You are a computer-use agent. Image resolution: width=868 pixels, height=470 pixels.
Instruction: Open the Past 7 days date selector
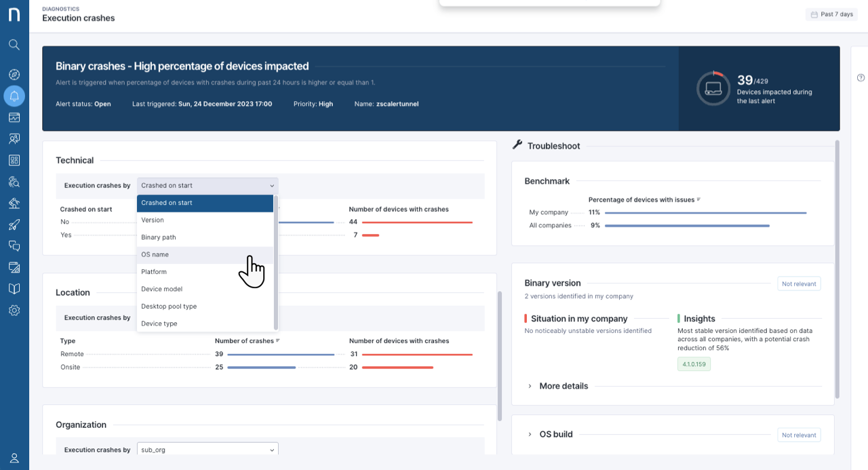tap(832, 14)
